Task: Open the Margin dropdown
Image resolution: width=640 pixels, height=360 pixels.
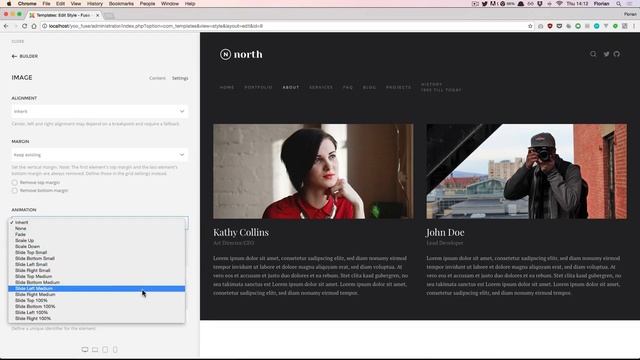Action: point(100,155)
